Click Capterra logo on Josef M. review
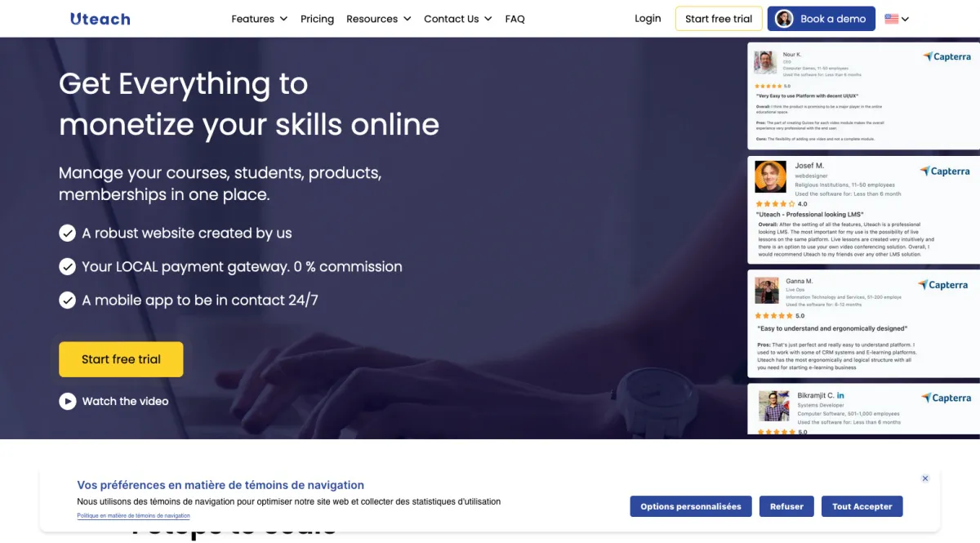Screen dimensions: 980x543 click(x=944, y=171)
